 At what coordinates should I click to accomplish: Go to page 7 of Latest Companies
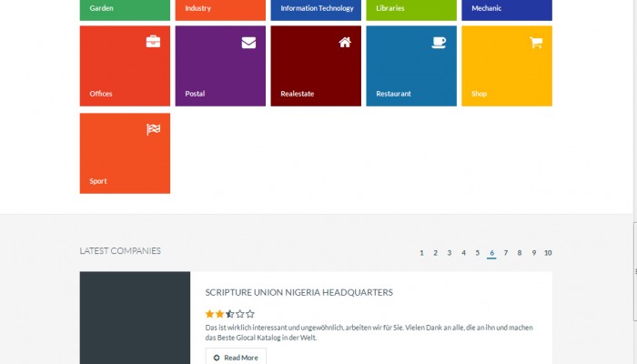(506, 253)
